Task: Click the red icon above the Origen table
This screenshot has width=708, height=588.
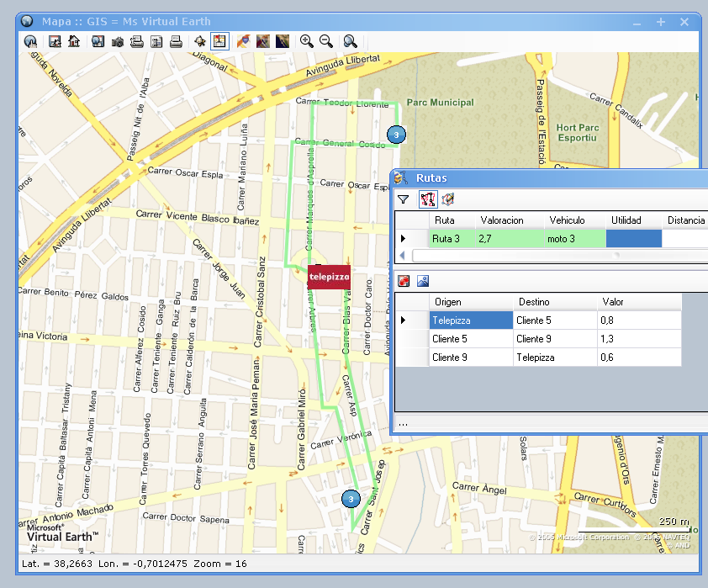Action: pyautogui.click(x=404, y=281)
